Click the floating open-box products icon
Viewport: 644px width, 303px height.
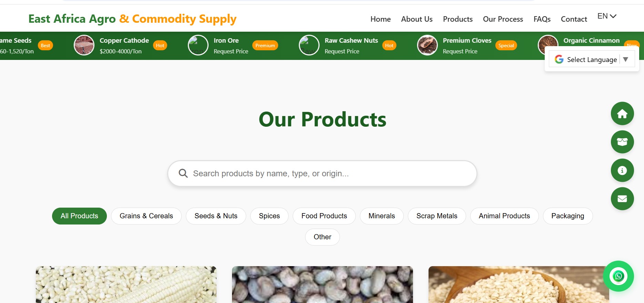[622, 142]
